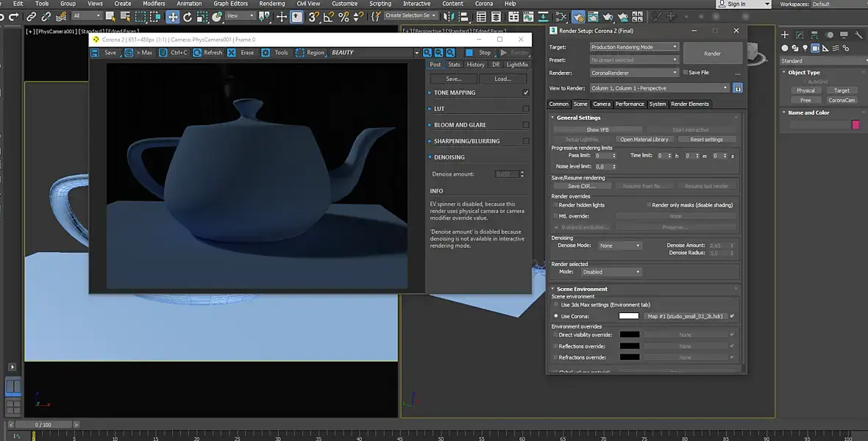This screenshot has width=868, height=441.
Task: Click the Open Material Library button
Action: [644, 139]
